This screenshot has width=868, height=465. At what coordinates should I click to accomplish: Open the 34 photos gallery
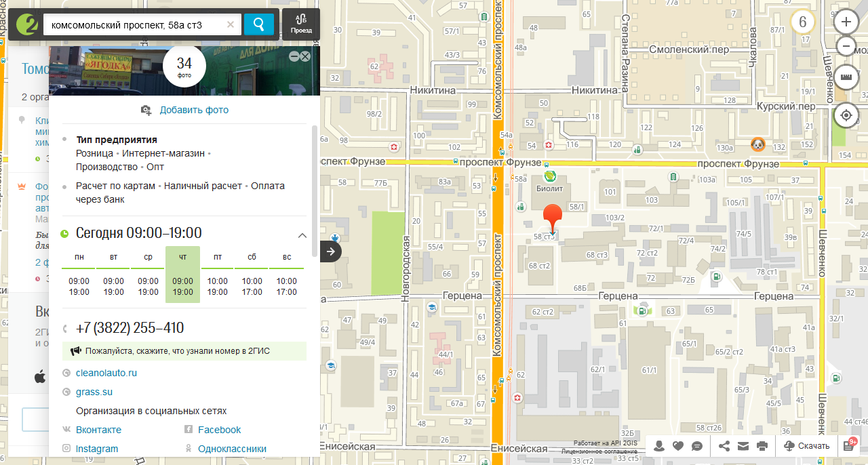point(184,66)
